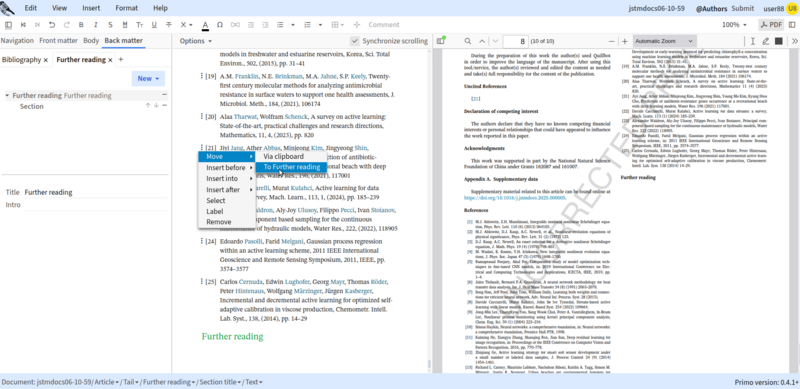Open the 100% zoom dropdown
This screenshot has height=389, width=800.
pos(734,25)
